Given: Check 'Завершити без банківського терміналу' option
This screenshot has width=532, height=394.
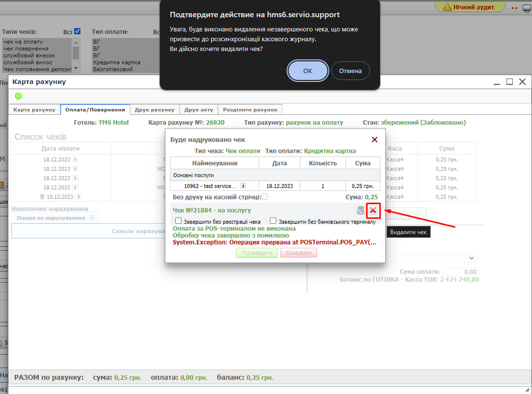Looking at the screenshot, I should tap(273, 221).
